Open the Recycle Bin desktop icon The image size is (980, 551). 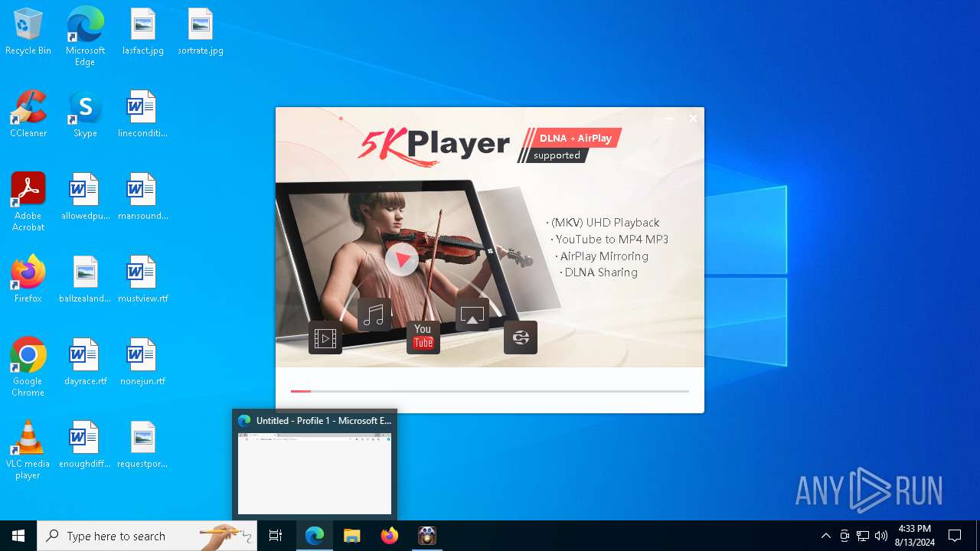28,32
